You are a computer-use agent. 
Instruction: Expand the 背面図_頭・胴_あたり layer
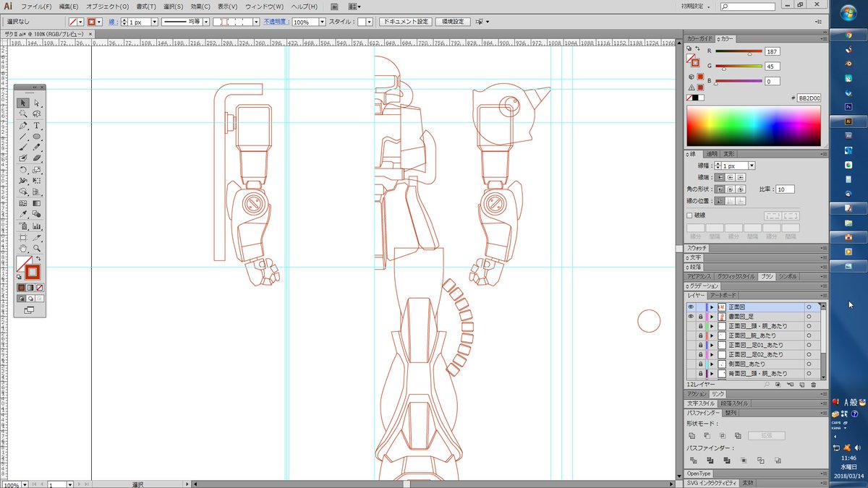point(712,373)
